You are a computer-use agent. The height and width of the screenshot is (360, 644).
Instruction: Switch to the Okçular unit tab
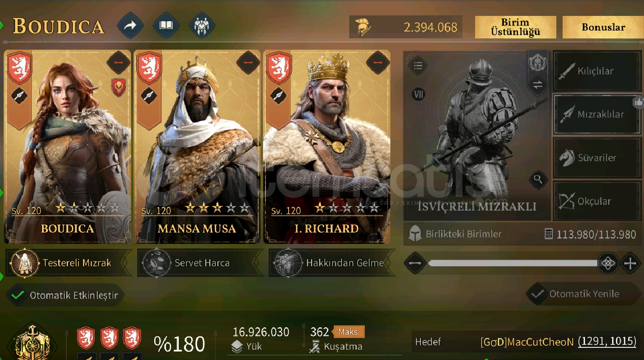(597, 201)
